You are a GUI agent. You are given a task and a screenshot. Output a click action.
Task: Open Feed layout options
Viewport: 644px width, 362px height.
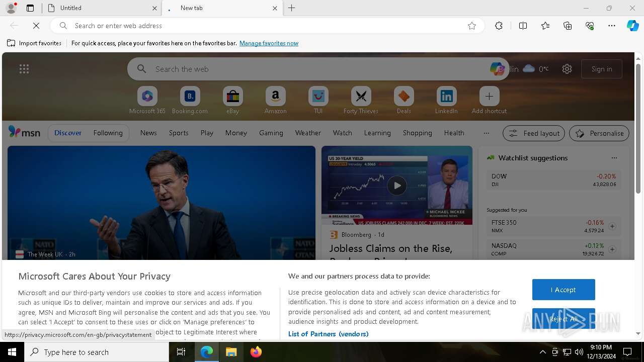coord(534,133)
